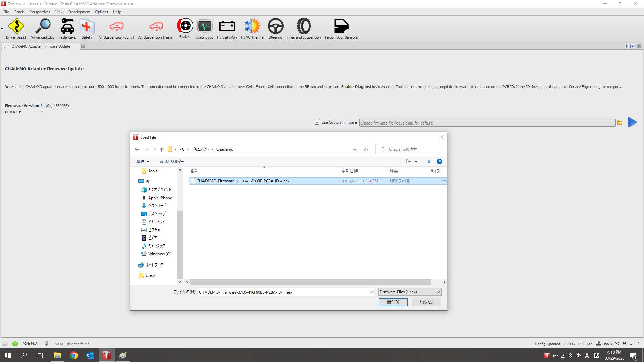Viewport: 644px width, 362px height.
Task: Click the horizontal scrollbar in file list
Action: (x=310, y=282)
